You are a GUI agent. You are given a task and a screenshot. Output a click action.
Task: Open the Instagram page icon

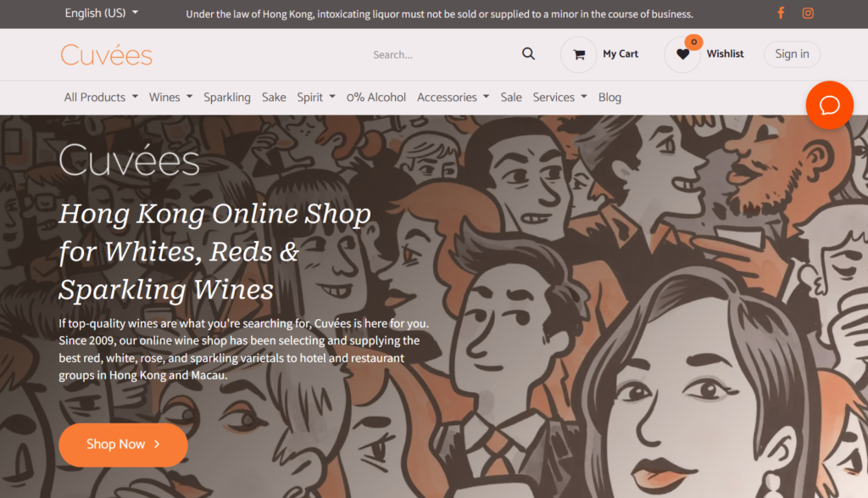(x=808, y=13)
